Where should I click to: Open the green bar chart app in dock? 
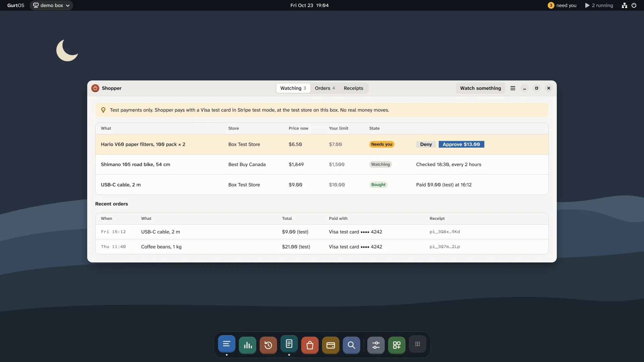[x=248, y=345]
